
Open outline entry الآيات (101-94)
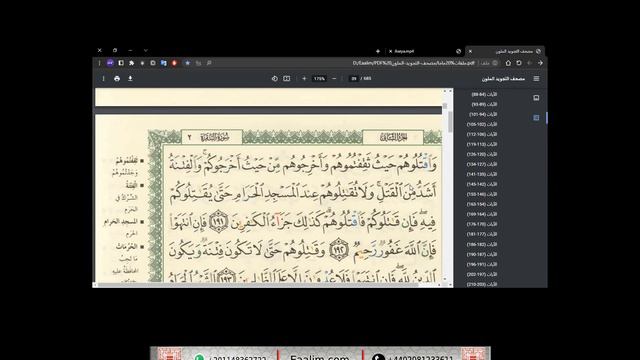tap(483, 114)
